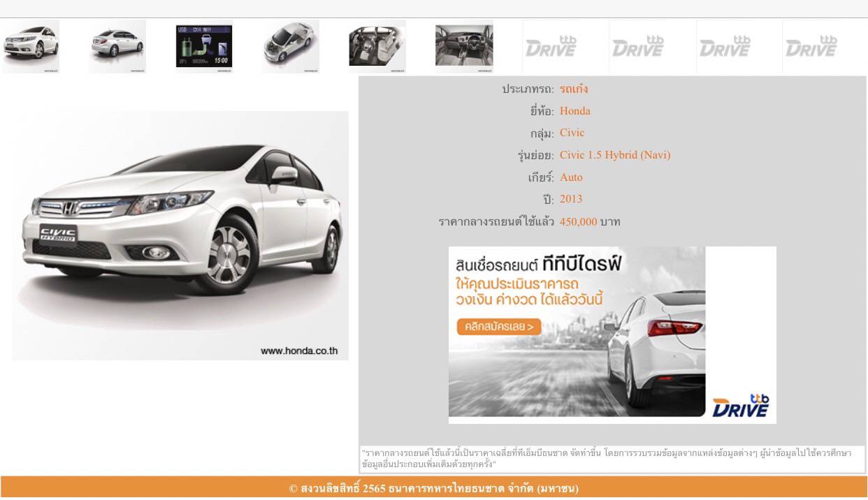The width and height of the screenshot is (868, 500).
Task: Click the ttb DRIVE logo in banner
Action: point(741,406)
